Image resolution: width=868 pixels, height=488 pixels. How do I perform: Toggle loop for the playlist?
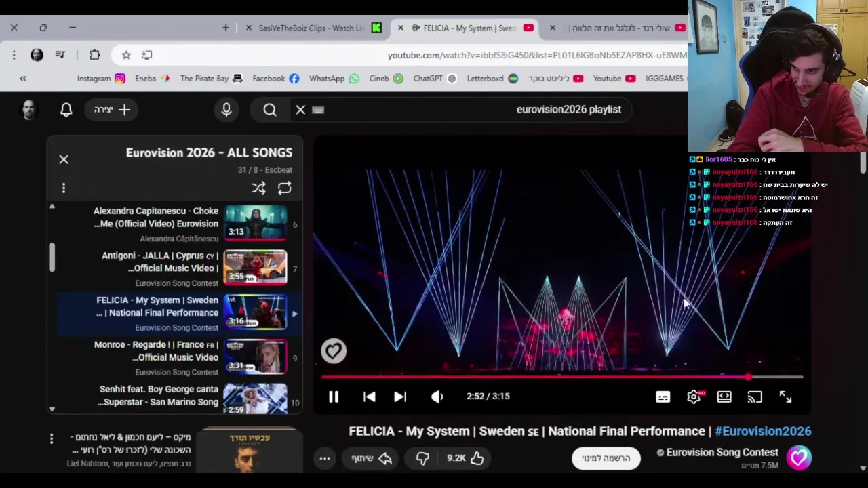[x=284, y=188]
